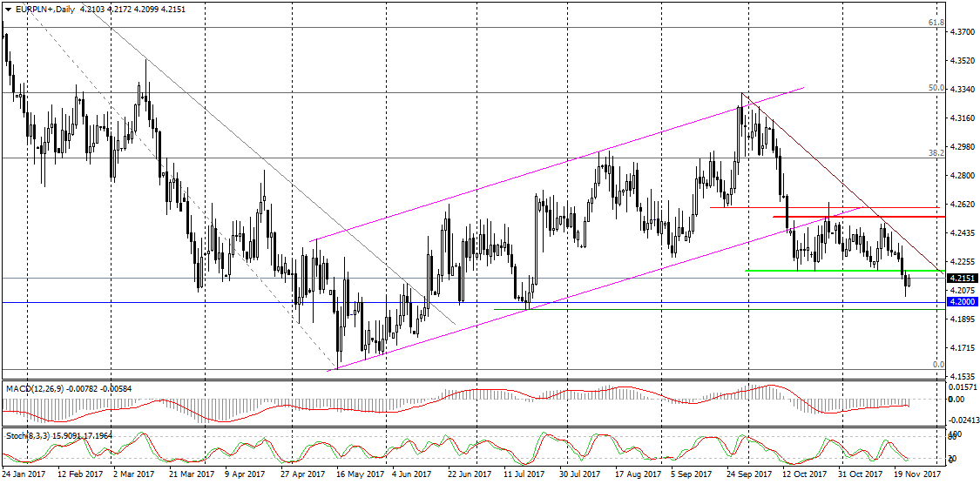The image size is (980, 484).
Task: Click the 4.3700 price axis label
Action: [961, 31]
